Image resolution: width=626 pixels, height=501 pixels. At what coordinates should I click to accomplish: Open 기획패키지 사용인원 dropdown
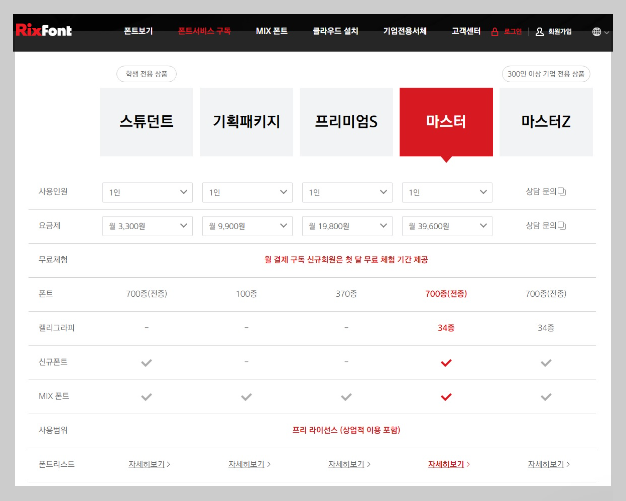(247, 192)
